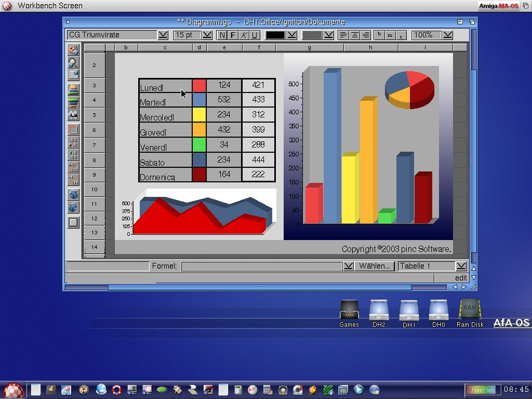Click the sort ascending pyramid icon
Screen dimensions: 532x399
coord(73,89)
